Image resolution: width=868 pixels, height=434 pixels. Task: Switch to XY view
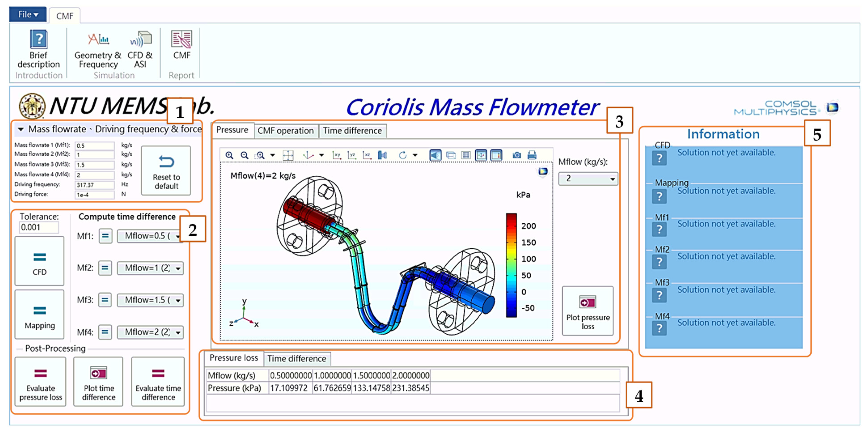point(336,155)
